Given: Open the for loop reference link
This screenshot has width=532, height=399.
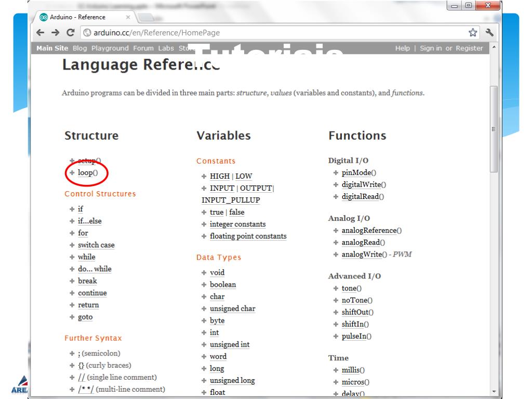Looking at the screenshot, I should point(83,233).
